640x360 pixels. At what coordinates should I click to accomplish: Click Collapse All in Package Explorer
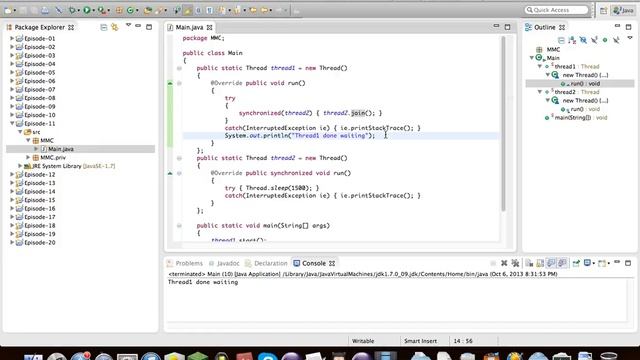(104, 27)
